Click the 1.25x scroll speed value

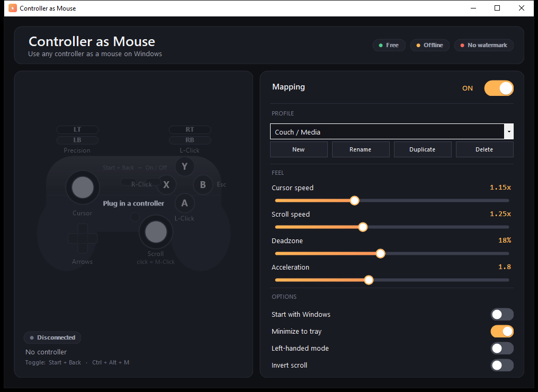[x=500, y=214]
